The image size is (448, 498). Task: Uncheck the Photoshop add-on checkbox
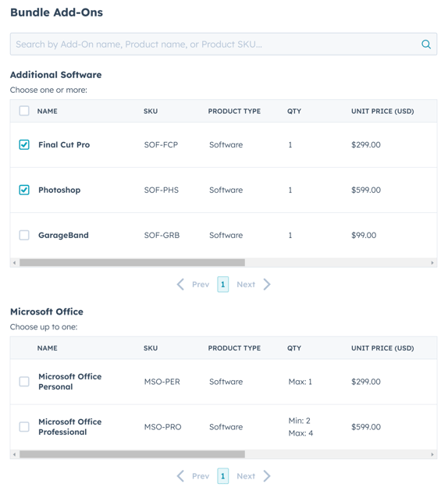pyautogui.click(x=24, y=190)
